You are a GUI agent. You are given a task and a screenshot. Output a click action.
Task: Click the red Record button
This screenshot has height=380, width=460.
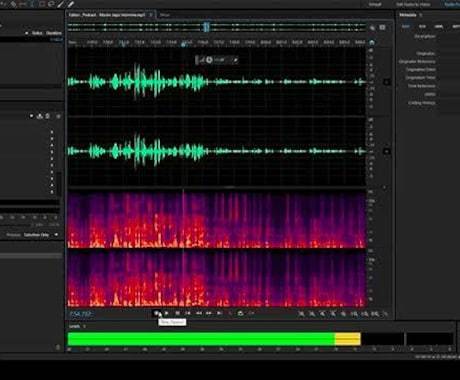point(230,313)
